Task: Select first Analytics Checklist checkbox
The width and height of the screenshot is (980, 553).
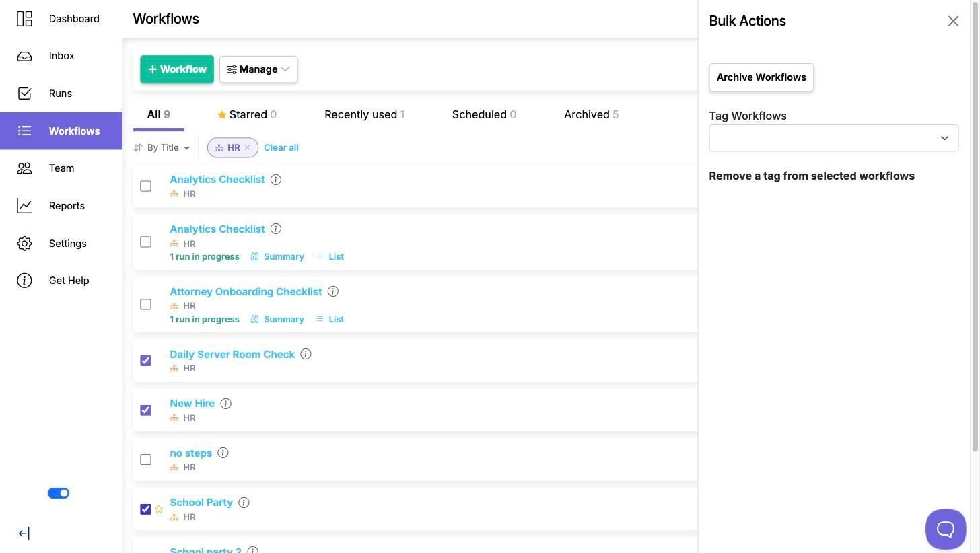Action: click(x=145, y=186)
